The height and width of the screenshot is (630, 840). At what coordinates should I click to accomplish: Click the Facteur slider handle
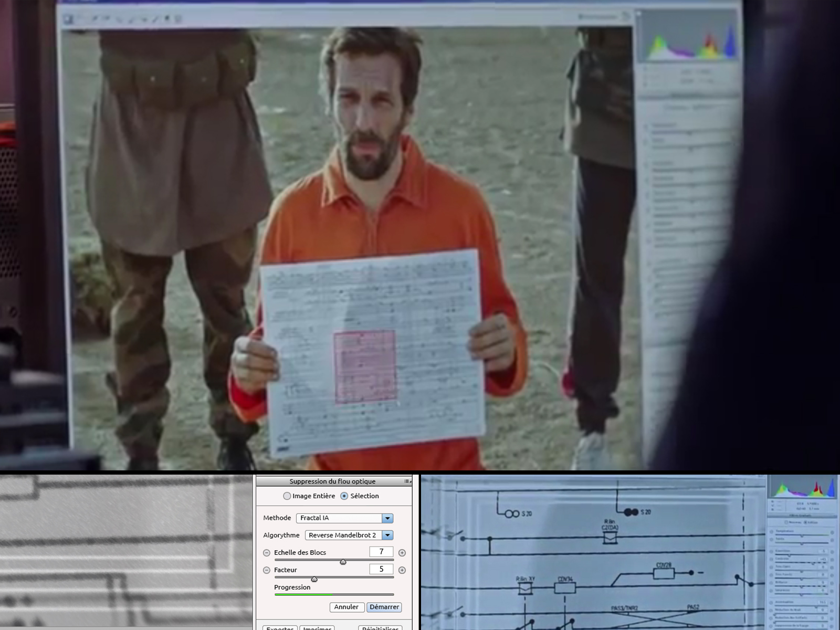point(314,579)
